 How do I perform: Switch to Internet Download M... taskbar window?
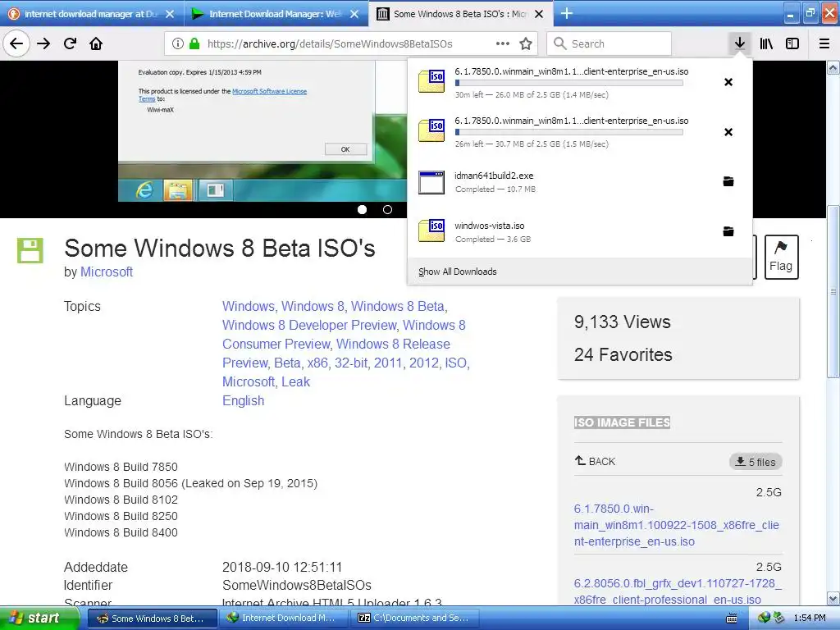click(x=283, y=619)
